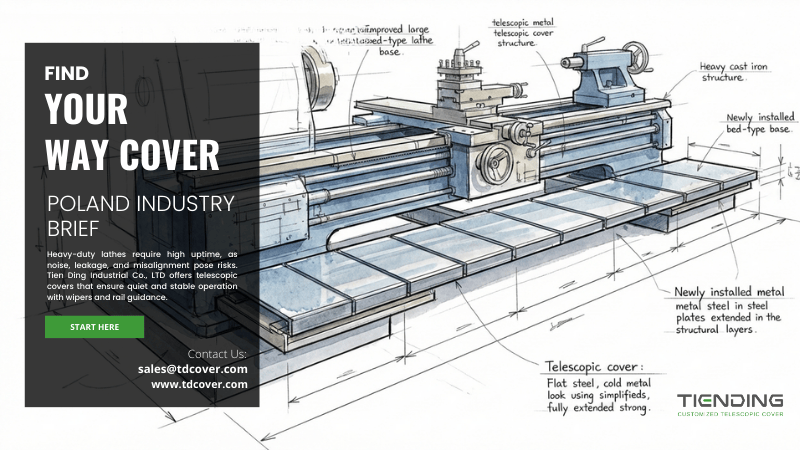Click the "CUSTOMIZED TELESCOPIC COVER" tagline
The image size is (800, 450).
click(x=729, y=413)
